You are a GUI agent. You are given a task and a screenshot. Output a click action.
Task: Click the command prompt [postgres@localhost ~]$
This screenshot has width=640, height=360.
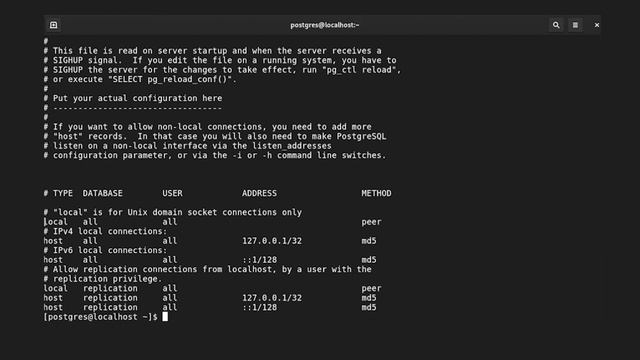coord(100,317)
